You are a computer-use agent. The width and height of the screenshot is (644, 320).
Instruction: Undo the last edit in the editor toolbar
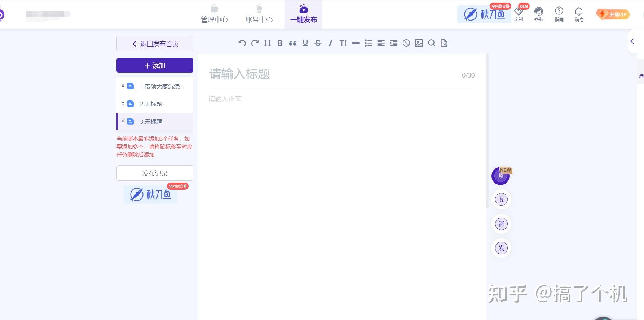pyautogui.click(x=242, y=43)
